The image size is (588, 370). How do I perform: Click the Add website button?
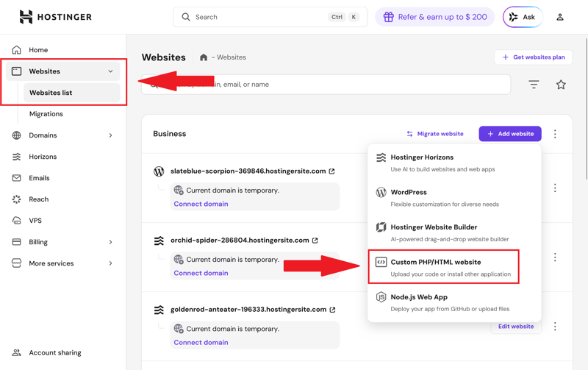coord(510,134)
